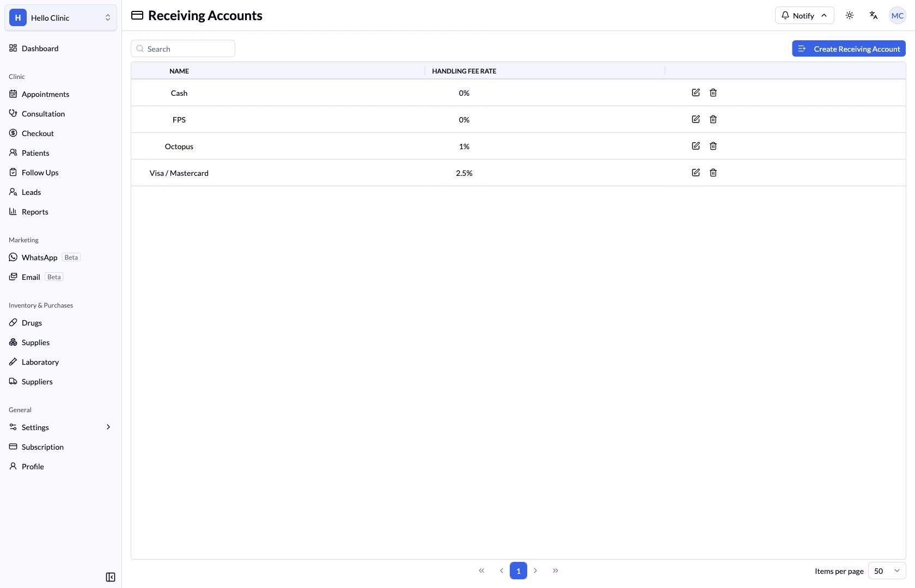Select the Visa / Mastercard name cell
Image resolution: width=915 pixels, height=588 pixels.
point(179,173)
